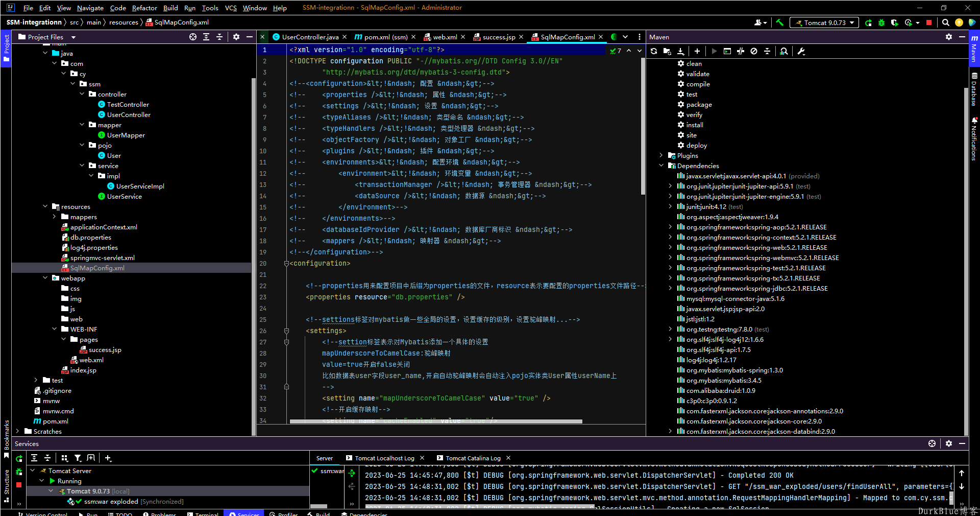
Task: Collapse Dependencies node in Maven panel
Action: click(x=661, y=166)
